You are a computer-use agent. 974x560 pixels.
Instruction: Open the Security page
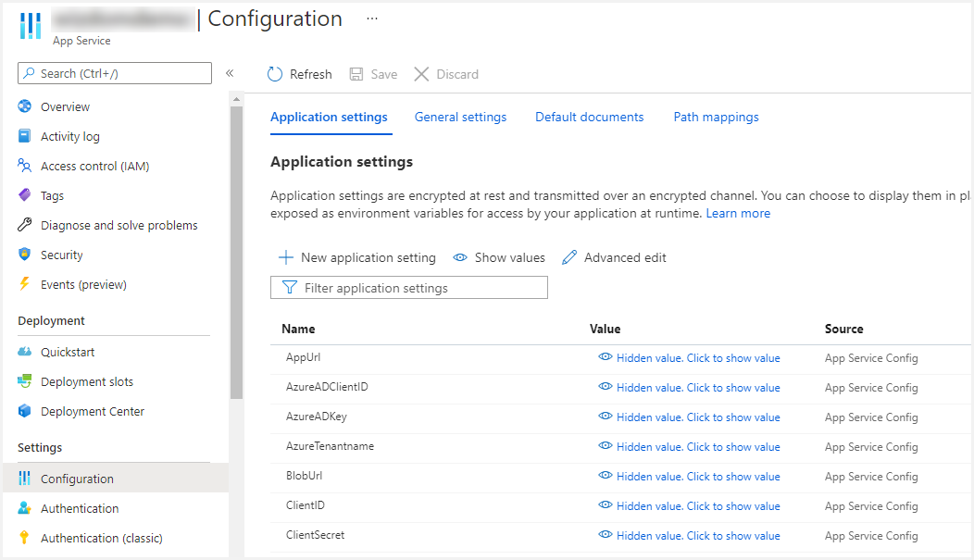61,255
